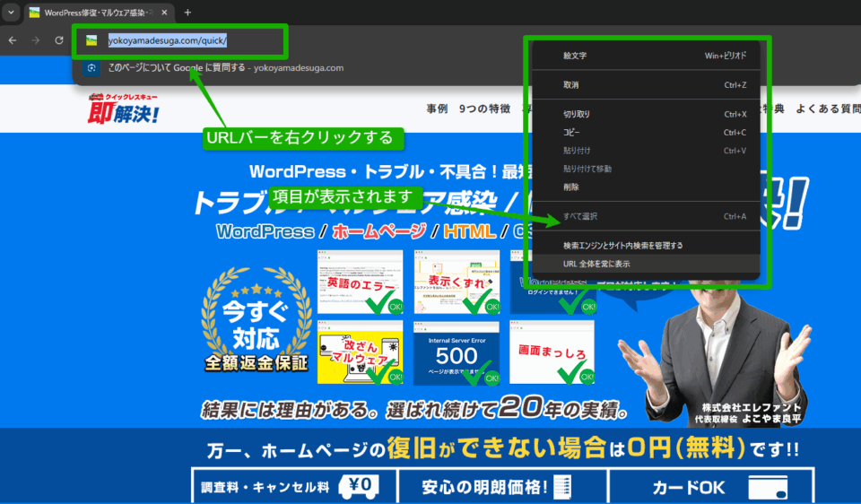Select 切り取り menu entry
Screen dimensions: 861x504
(x=646, y=114)
